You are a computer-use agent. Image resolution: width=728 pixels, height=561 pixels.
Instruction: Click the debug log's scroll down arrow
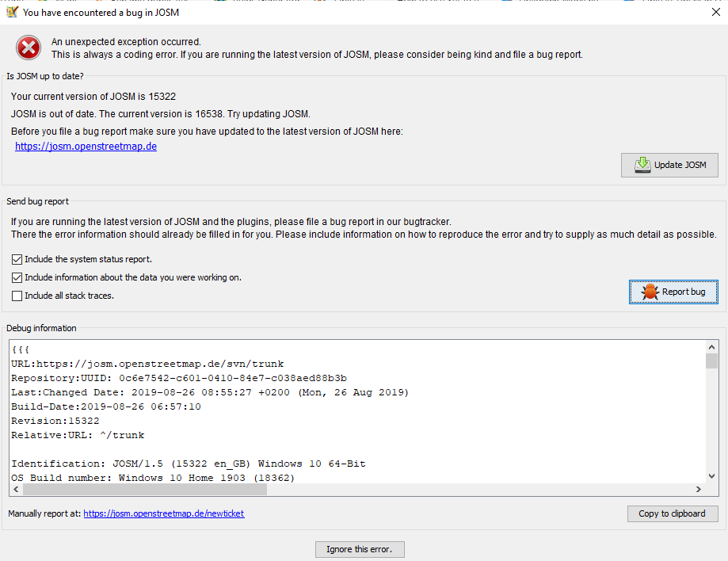click(712, 475)
